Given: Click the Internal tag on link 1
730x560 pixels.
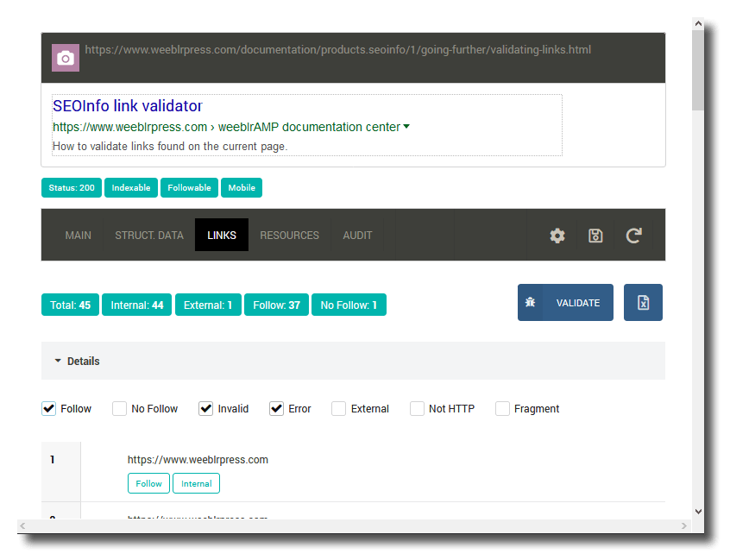Looking at the screenshot, I should 197,484.
